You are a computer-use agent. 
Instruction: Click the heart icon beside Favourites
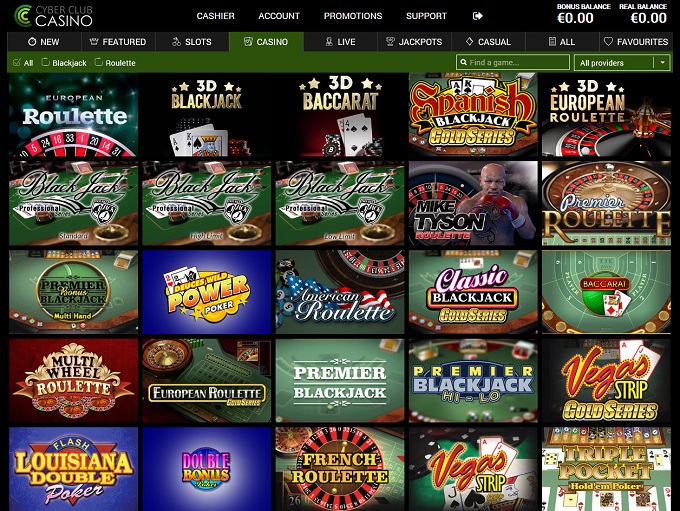(x=608, y=42)
